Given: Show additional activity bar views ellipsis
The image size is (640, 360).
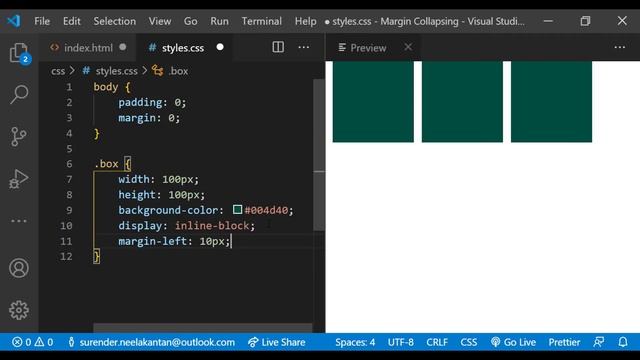Looking at the screenshot, I should pos(19,221).
